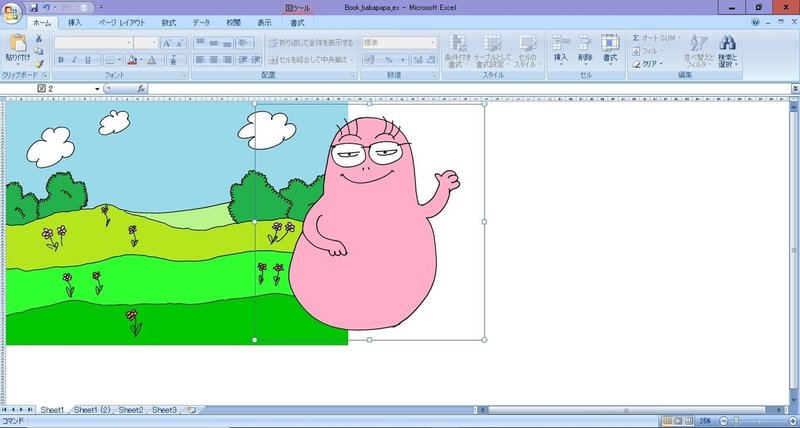Open the Office button menu

pos(13,12)
